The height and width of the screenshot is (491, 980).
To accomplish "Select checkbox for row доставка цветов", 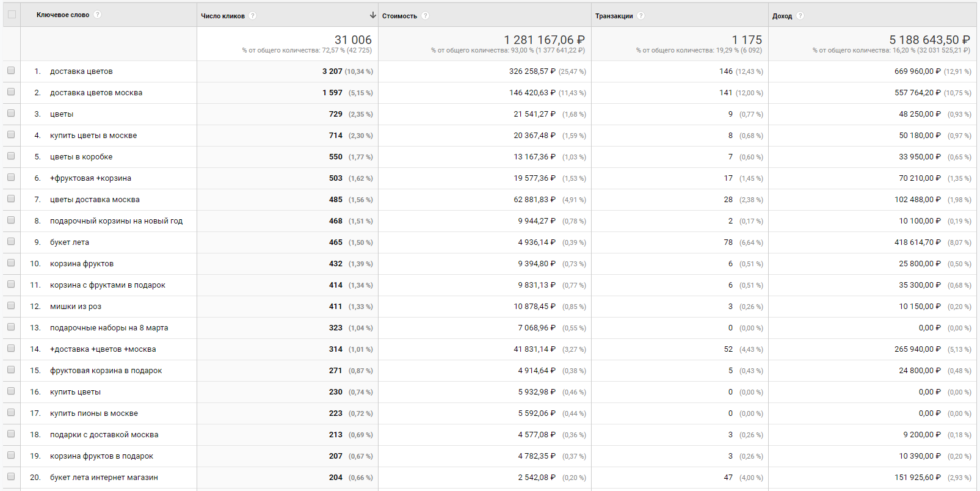I will (11, 71).
